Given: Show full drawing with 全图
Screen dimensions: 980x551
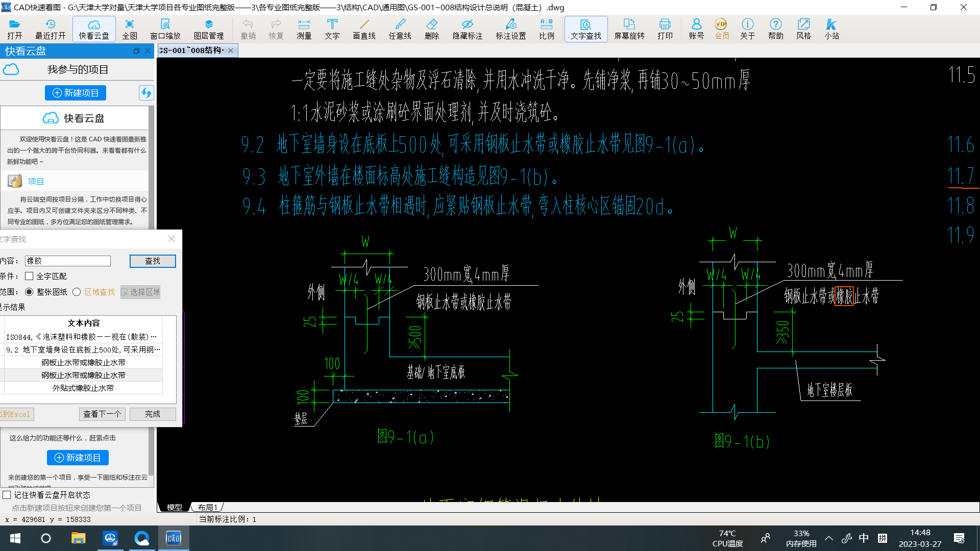Looking at the screenshot, I should (x=130, y=29).
